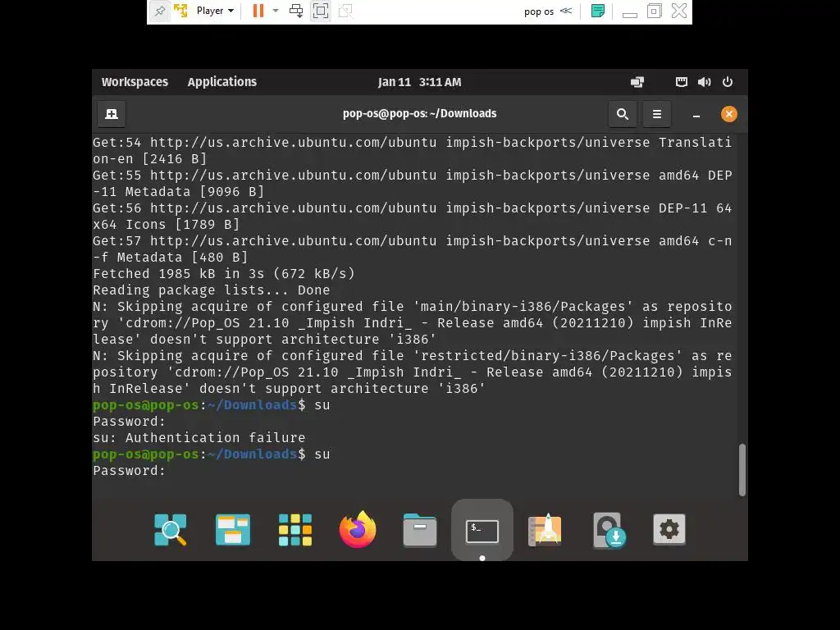Viewport: 840px width, 630px height.
Task: Open the installer disk icon in dock
Action: (x=609, y=530)
